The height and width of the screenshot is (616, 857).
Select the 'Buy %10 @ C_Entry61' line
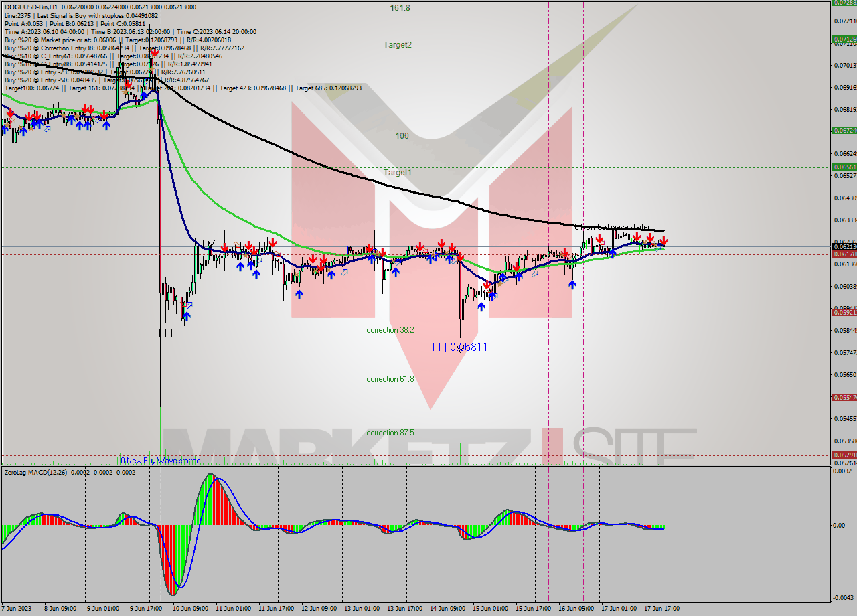(x=113, y=56)
